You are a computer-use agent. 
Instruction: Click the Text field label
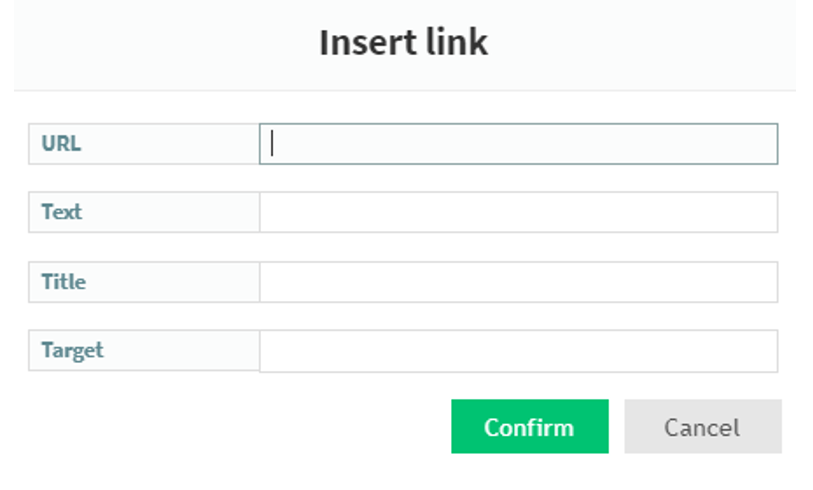(x=62, y=212)
